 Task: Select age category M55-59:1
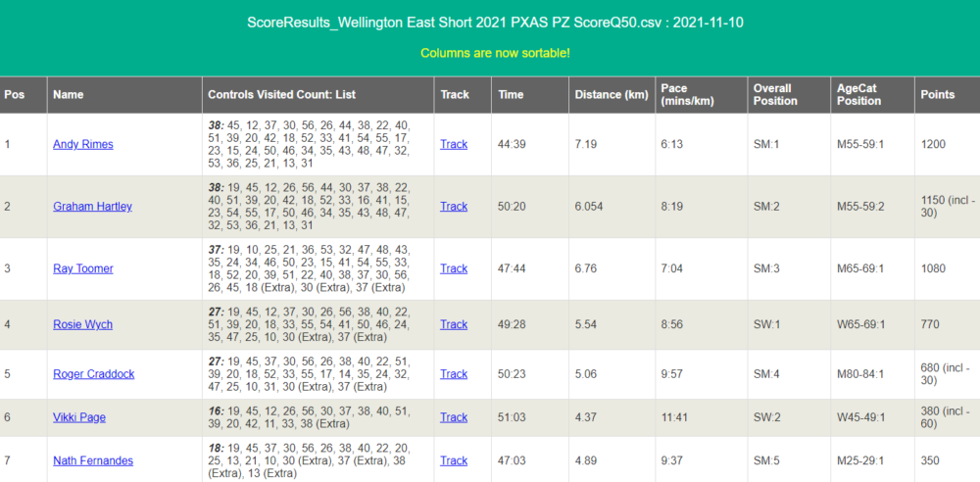click(x=860, y=144)
